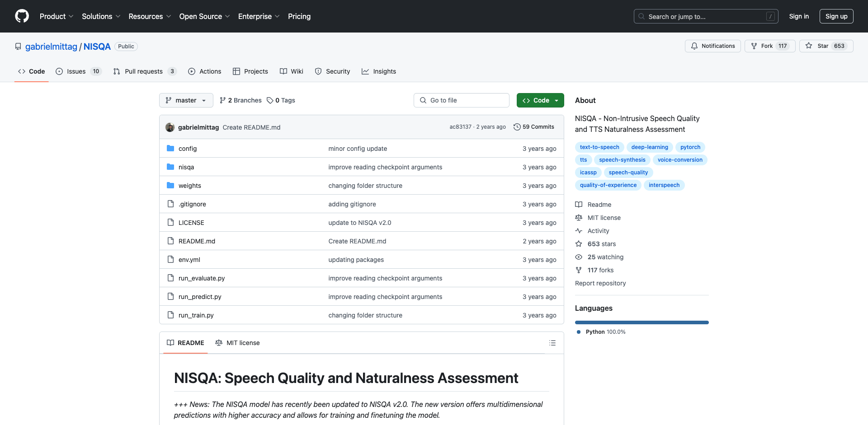
Task: Open the Projects tab
Action: click(x=250, y=71)
